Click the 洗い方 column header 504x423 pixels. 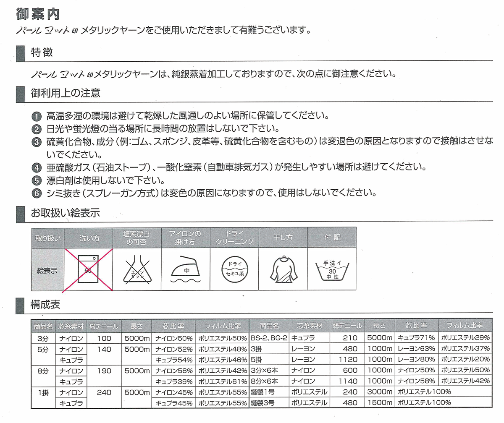click(89, 238)
